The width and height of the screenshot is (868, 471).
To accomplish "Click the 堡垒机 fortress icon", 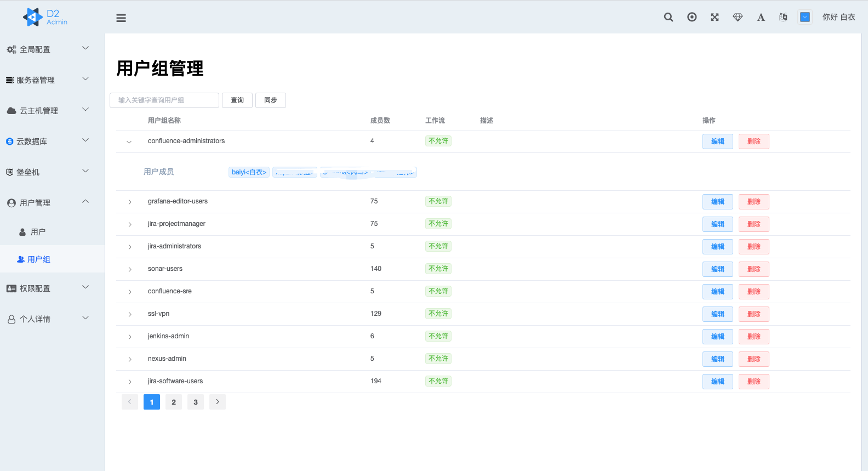I will pyautogui.click(x=10, y=172).
